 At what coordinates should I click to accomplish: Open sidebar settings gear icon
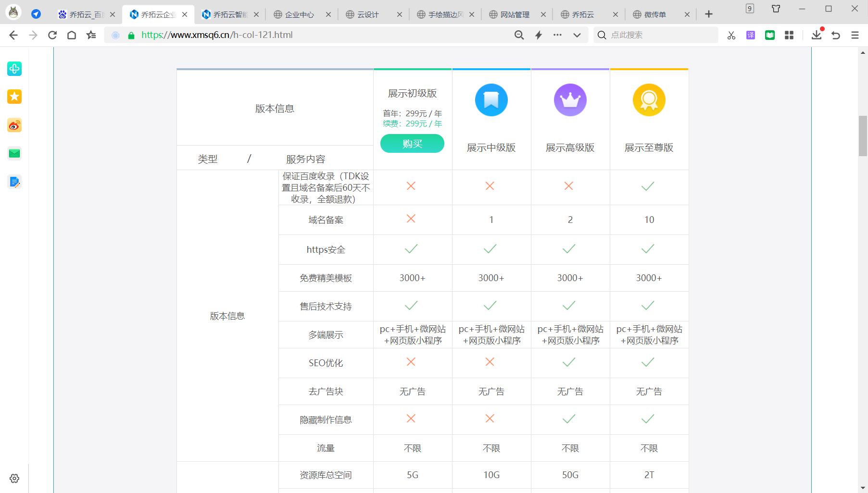[14, 479]
